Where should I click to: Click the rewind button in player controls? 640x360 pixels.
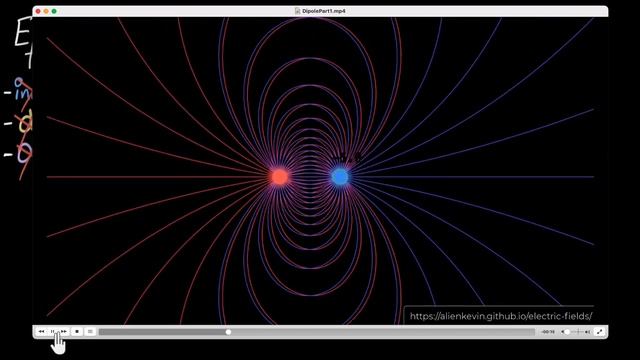coord(41,332)
